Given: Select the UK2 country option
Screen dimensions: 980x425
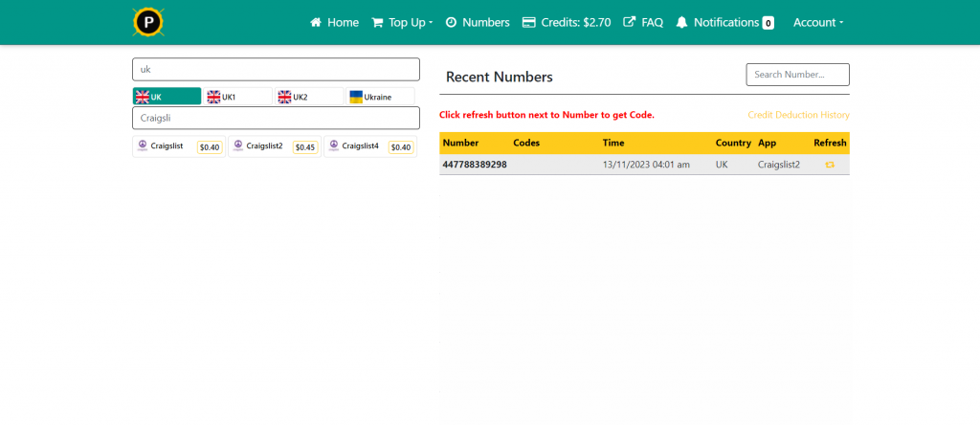Looking at the screenshot, I should 309,97.
